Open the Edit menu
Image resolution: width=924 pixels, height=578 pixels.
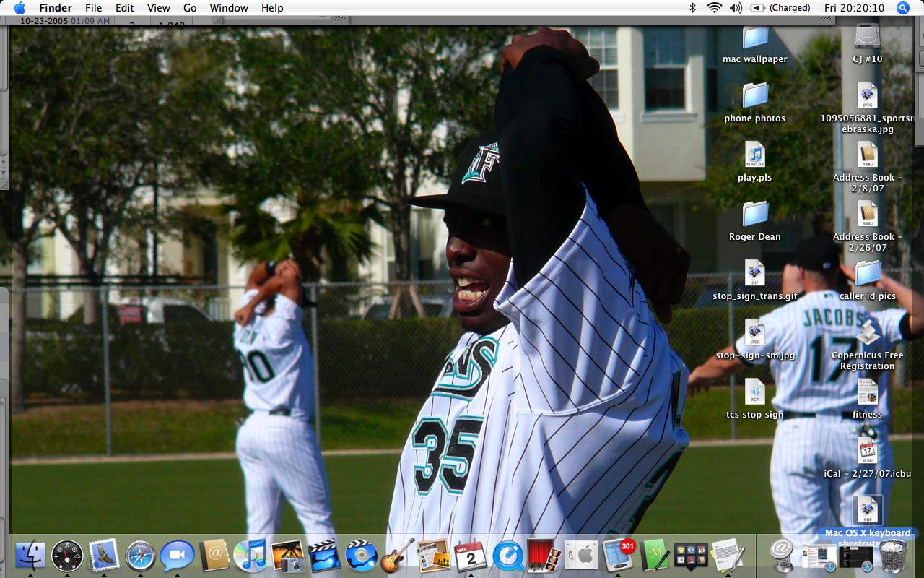pyautogui.click(x=125, y=8)
